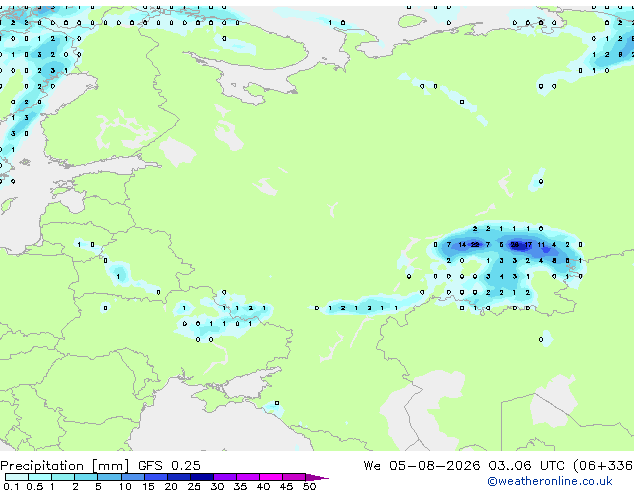This screenshot has height=490, width=634.
Task: Click the "03..06 UTC" time label
Action: (526, 466)
